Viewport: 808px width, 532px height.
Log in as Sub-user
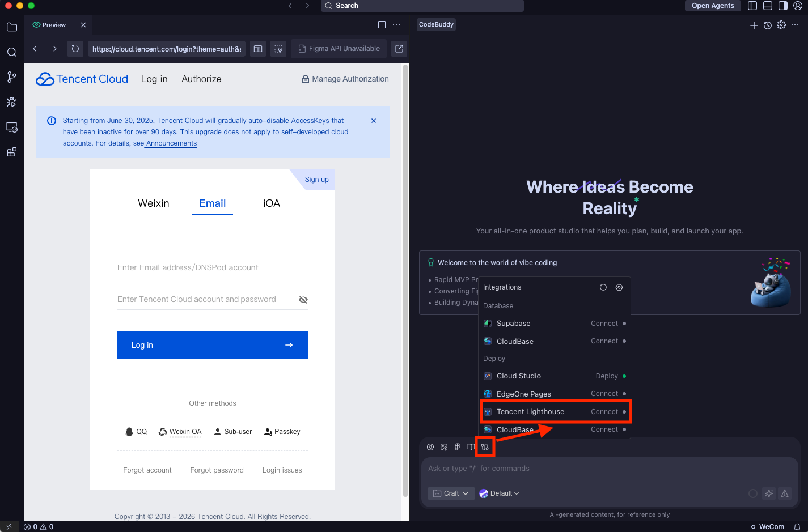(x=233, y=432)
